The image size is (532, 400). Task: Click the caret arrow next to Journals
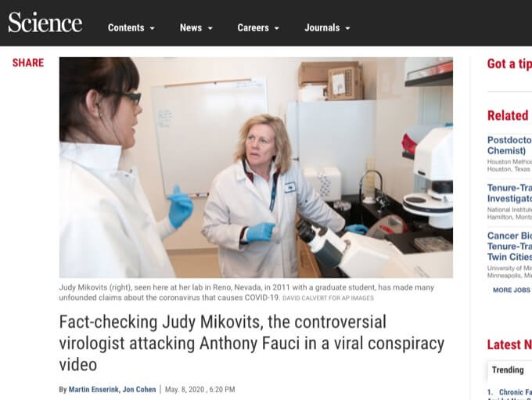(348, 28)
